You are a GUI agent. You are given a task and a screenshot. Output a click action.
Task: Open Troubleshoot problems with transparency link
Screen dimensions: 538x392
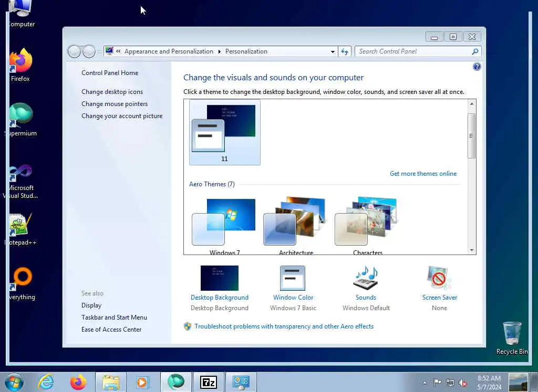tap(284, 326)
